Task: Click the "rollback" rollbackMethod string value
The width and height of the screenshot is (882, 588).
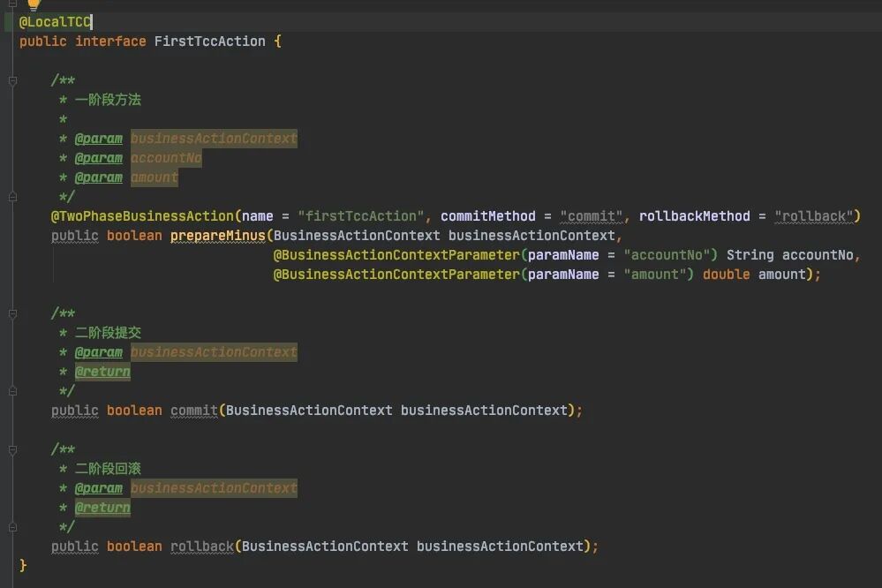Action: click(813, 216)
